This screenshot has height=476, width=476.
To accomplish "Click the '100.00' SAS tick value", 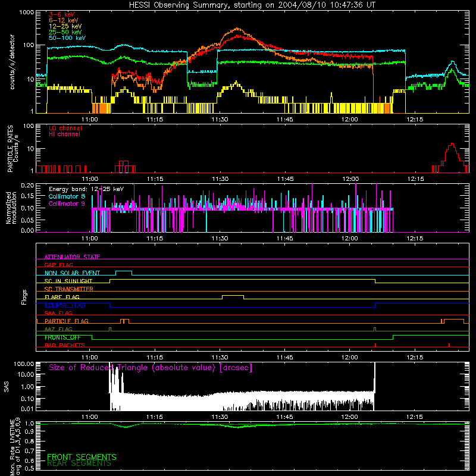I will [24, 364].
